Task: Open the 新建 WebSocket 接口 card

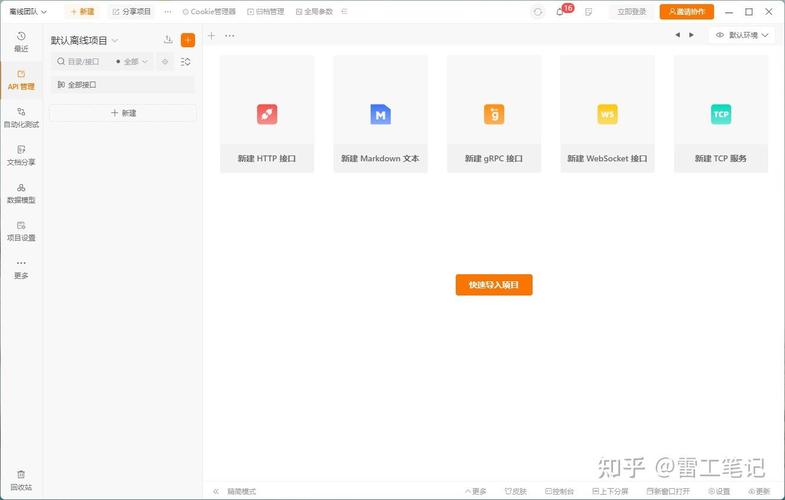Action: 607,114
